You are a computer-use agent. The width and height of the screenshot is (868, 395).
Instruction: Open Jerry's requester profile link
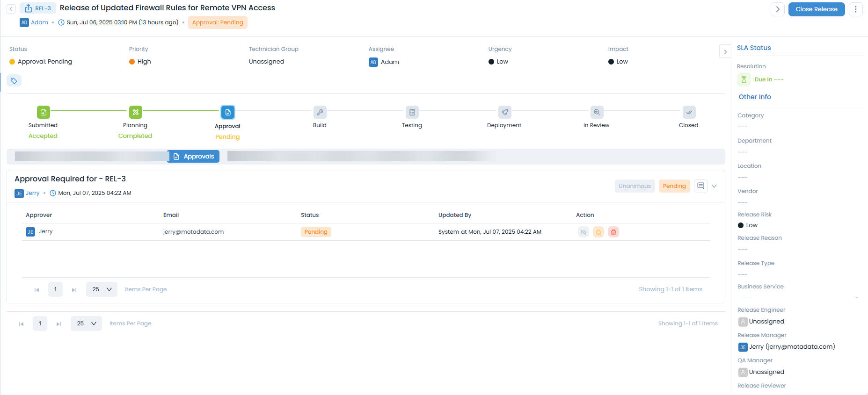[x=32, y=193]
